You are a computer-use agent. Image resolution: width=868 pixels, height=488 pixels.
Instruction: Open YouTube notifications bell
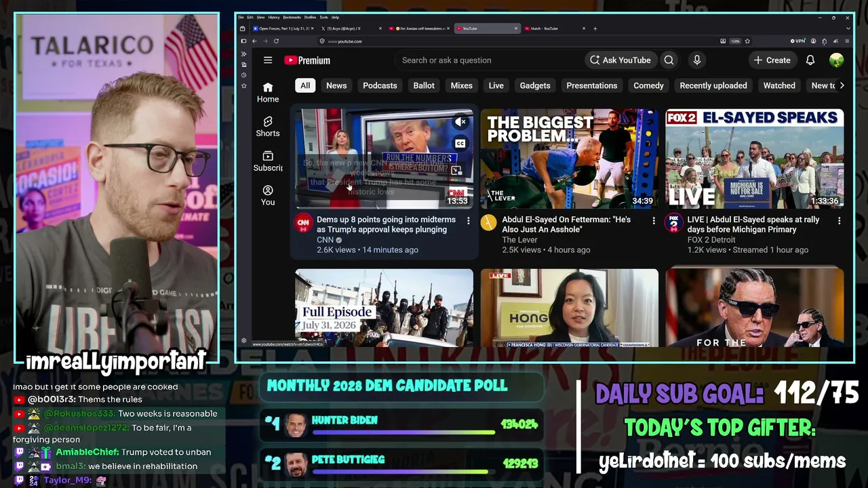pos(810,60)
